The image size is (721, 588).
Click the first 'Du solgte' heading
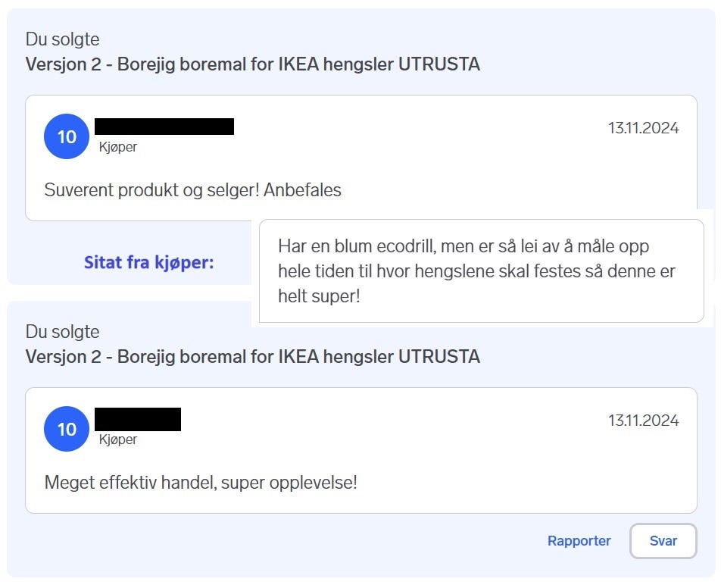[63, 39]
